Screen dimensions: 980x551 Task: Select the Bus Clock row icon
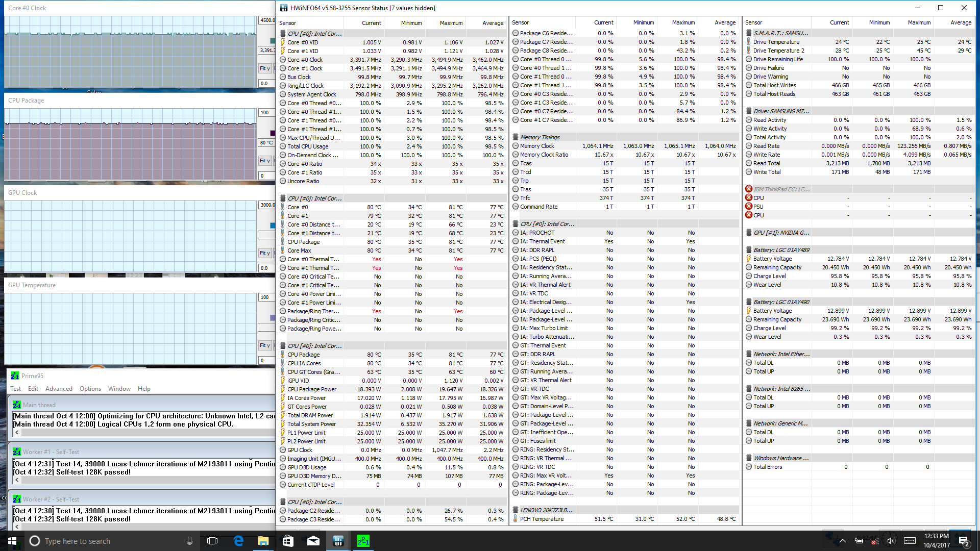(282, 77)
